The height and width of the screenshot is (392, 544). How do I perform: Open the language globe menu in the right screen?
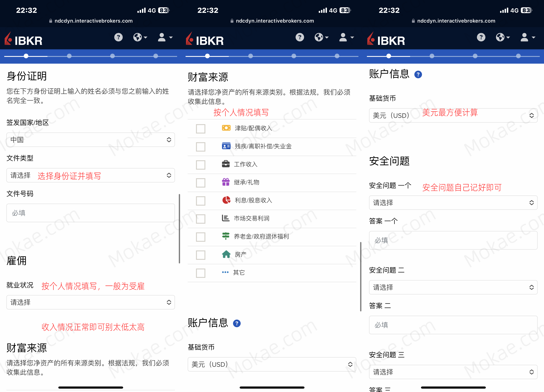click(x=503, y=37)
